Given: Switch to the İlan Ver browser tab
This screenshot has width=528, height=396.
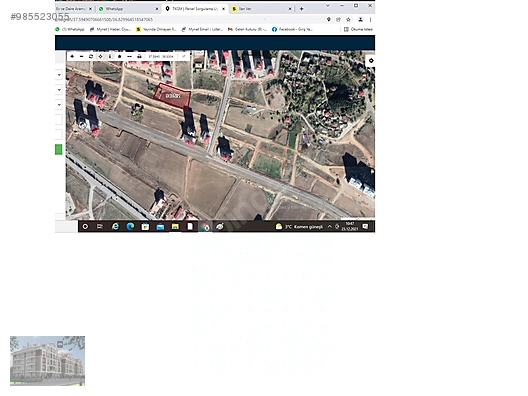Looking at the screenshot, I should tap(262, 9).
